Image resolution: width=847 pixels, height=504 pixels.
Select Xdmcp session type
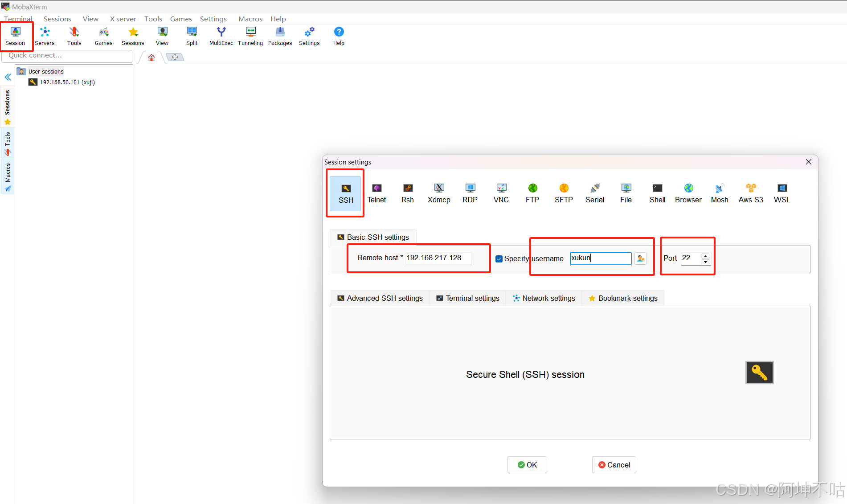[x=439, y=193]
